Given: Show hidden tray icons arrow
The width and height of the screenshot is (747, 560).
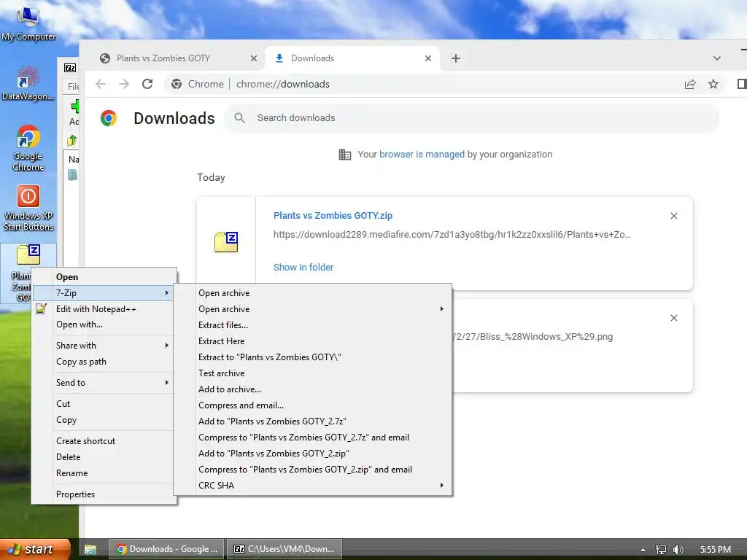Looking at the screenshot, I should click(643, 550).
